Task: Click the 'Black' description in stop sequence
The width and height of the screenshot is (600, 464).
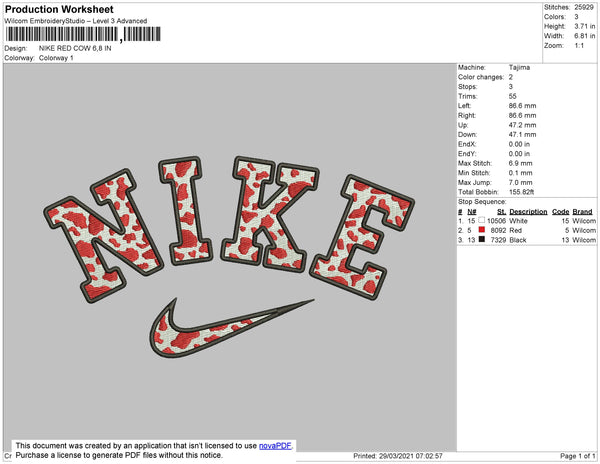Action: click(518, 240)
